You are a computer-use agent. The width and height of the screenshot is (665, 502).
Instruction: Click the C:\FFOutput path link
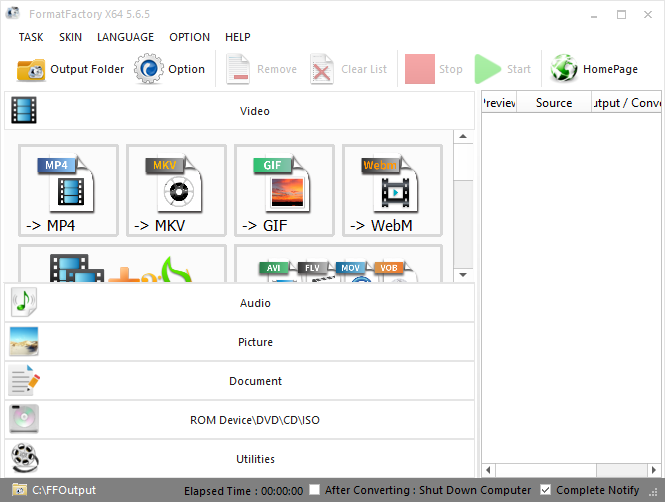pyautogui.click(x=64, y=490)
